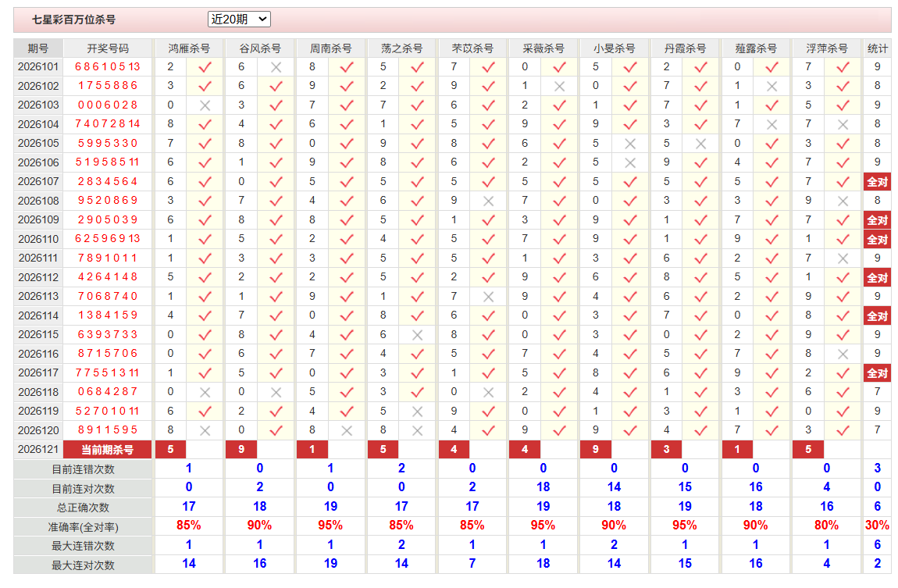Click the 当前期杀号 red label
898x588 pixels.
(x=108, y=450)
